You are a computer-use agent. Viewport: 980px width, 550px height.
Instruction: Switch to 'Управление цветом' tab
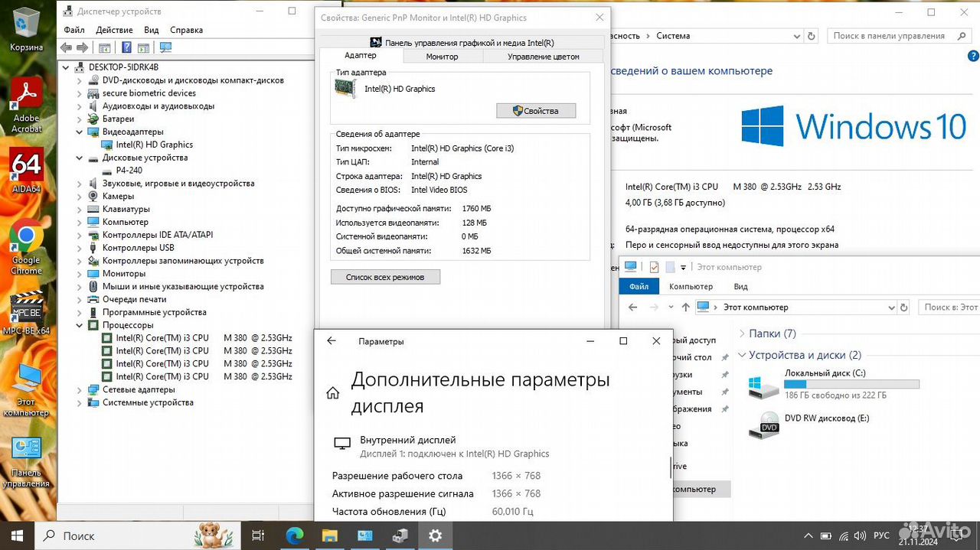pos(543,57)
